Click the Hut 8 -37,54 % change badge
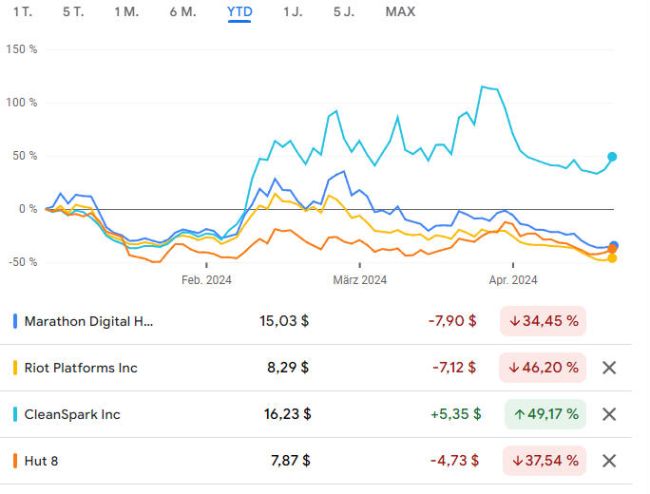This screenshot has height=494, width=650. pos(544,461)
